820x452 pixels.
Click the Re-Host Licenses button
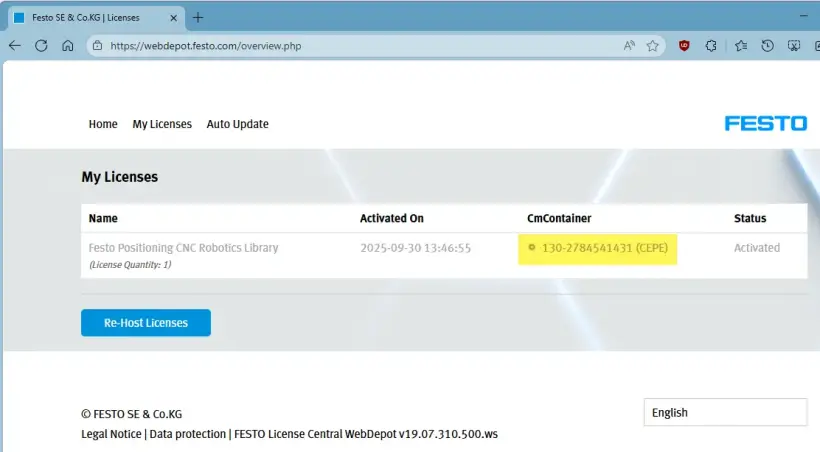pyautogui.click(x=146, y=323)
